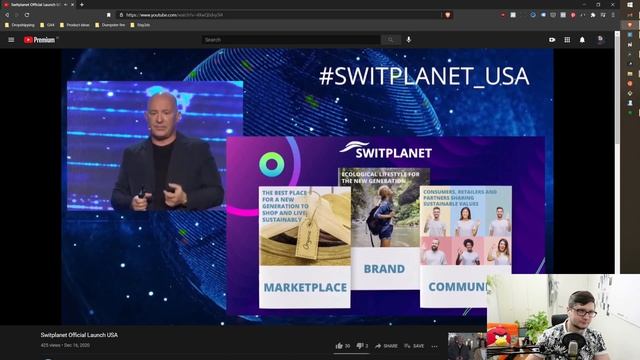Viewport: 640px width, 360px height.
Task: Start voice search with microphone icon
Action: 409,40
